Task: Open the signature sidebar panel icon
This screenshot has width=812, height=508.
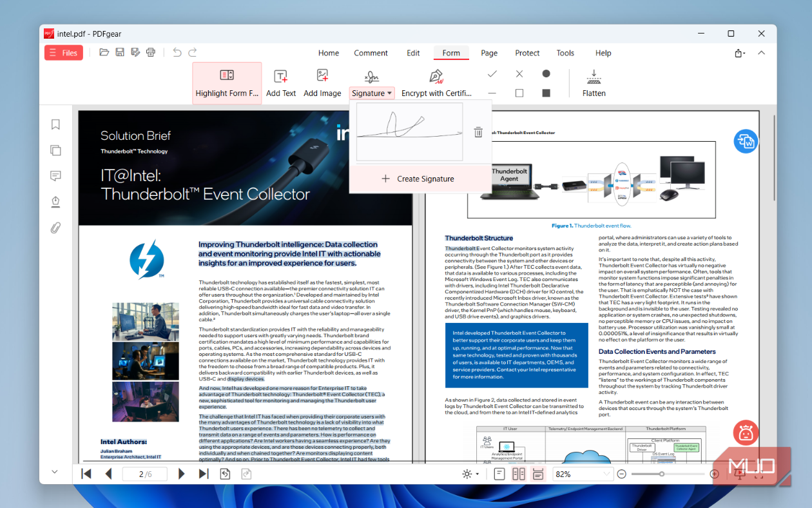Action: [x=55, y=202]
